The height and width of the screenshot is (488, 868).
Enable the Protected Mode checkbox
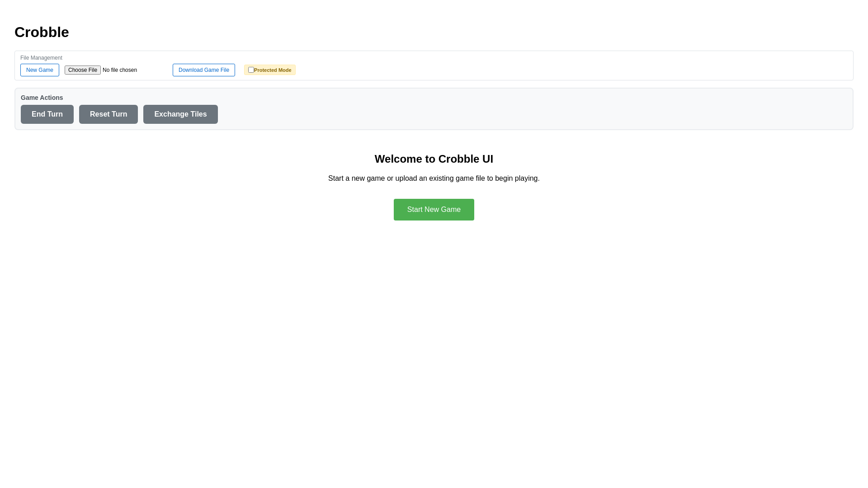coord(251,70)
